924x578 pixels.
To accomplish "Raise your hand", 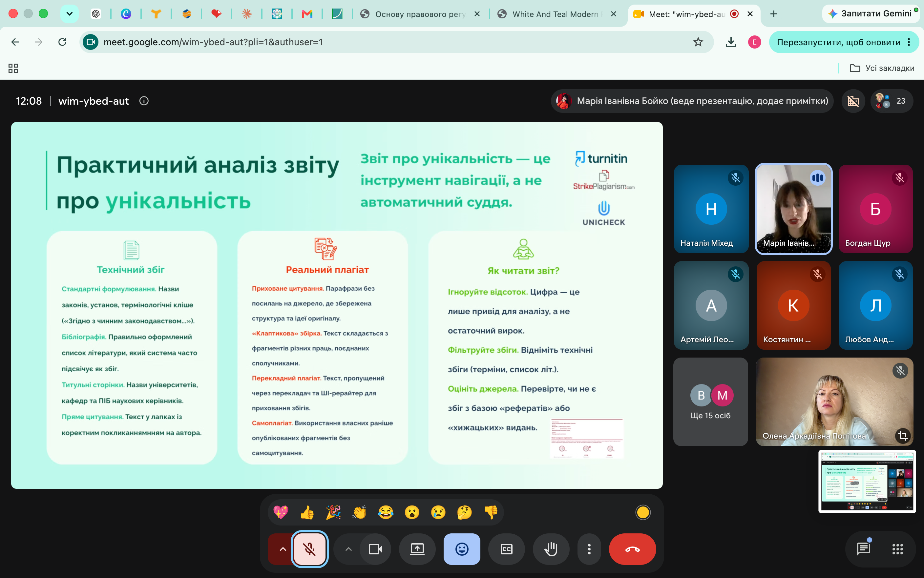I will point(551,549).
